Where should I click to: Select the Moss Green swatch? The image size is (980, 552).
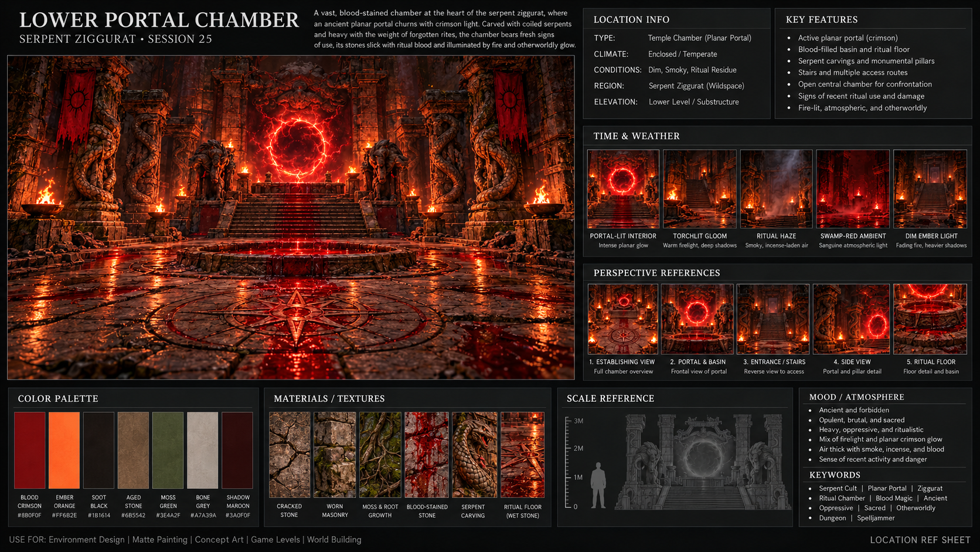click(x=168, y=450)
